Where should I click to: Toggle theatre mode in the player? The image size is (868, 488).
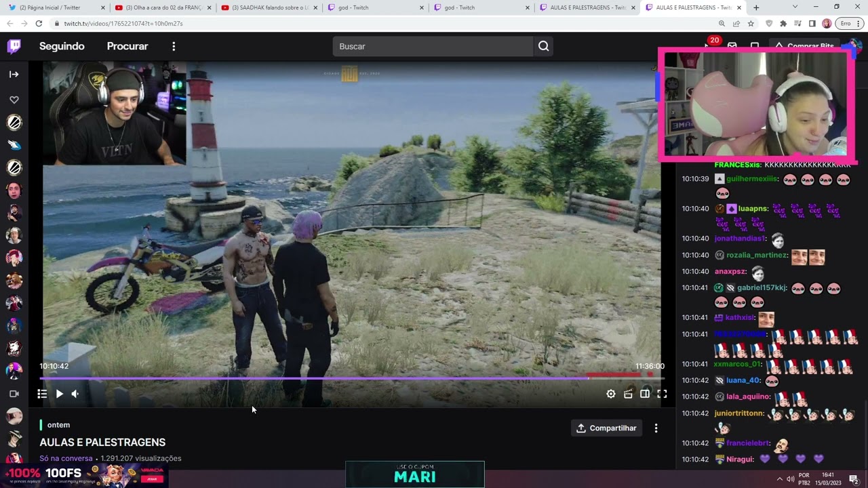645,394
